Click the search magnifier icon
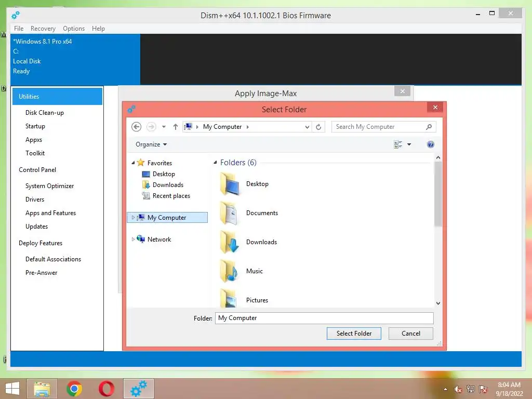This screenshot has width=532, height=399. click(429, 127)
